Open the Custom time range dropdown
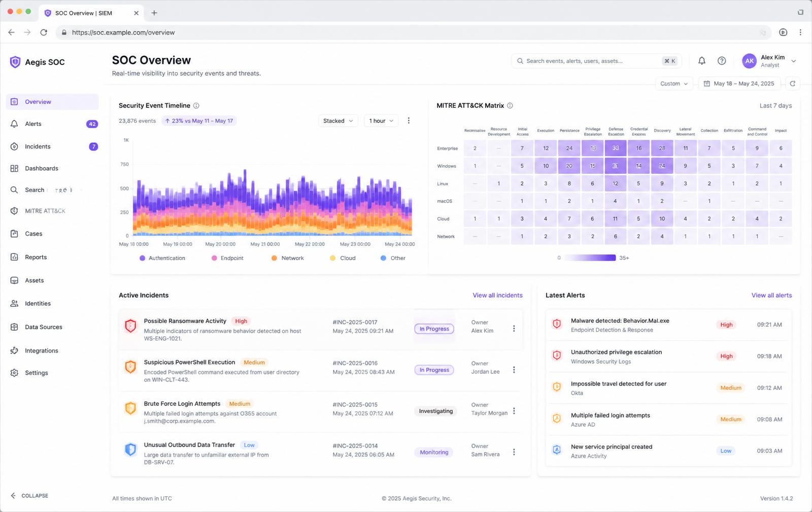Screen dimensions: 812x512 pyautogui.click(x=674, y=83)
